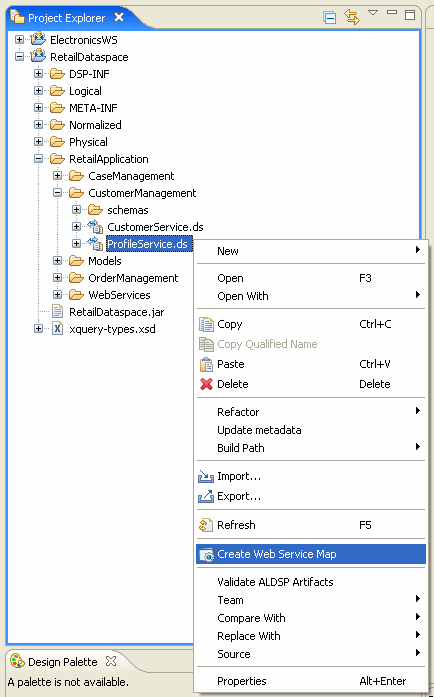
Task: Choose Properties from the context menu
Action: tap(311, 681)
